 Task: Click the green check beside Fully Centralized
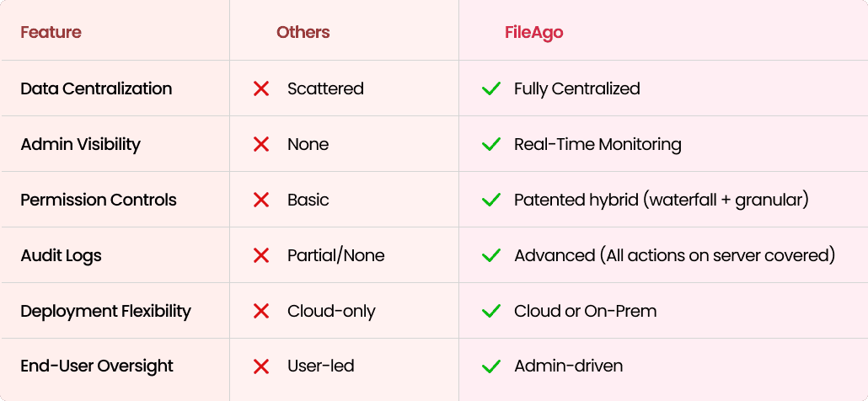click(491, 88)
